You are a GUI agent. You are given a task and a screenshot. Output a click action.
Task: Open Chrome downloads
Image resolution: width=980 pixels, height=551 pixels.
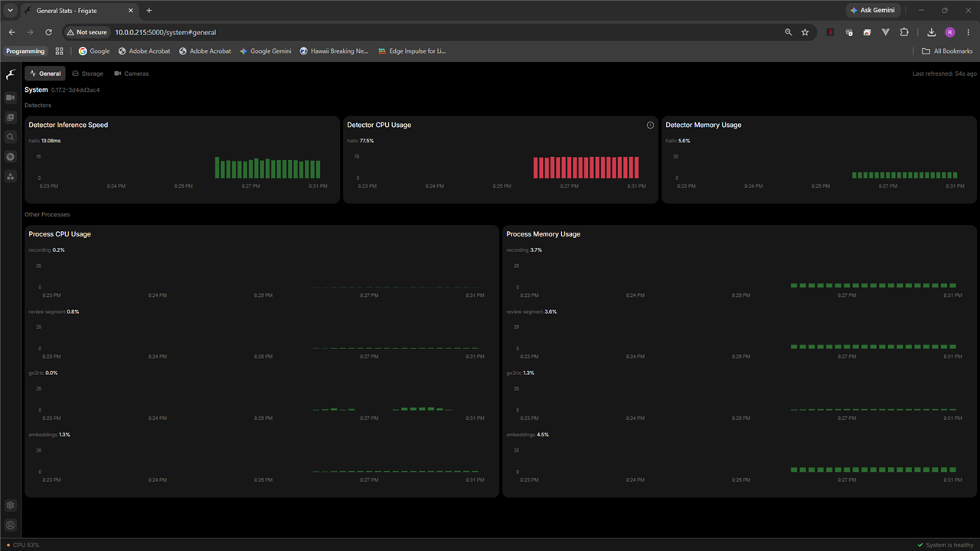[x=932, y=32]
